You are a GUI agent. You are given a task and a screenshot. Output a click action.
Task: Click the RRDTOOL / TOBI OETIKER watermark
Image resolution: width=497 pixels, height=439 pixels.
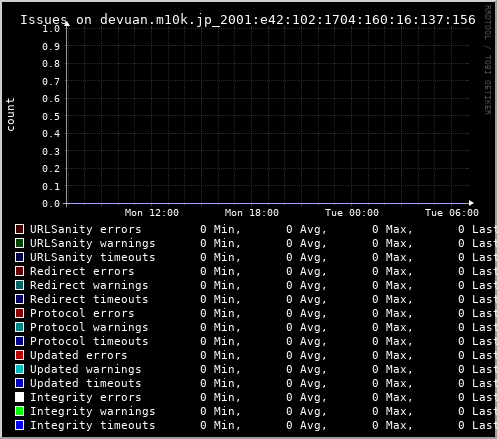click(487, 60)
